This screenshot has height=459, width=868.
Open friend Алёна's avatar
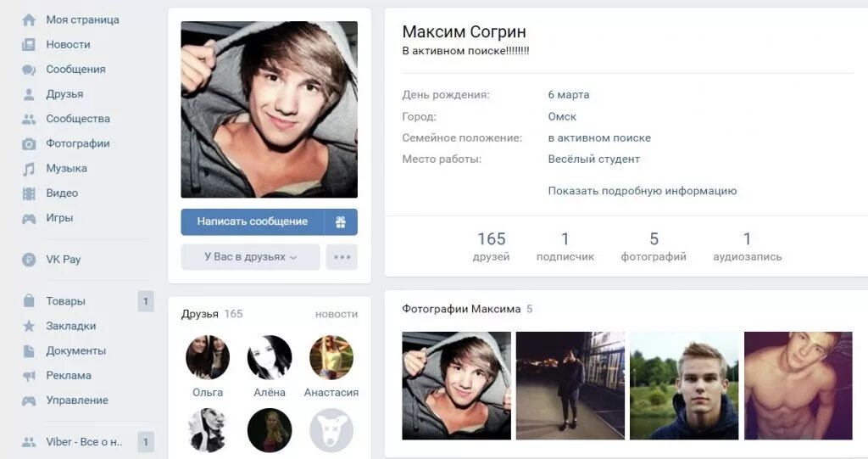click(x=270, y=357)
